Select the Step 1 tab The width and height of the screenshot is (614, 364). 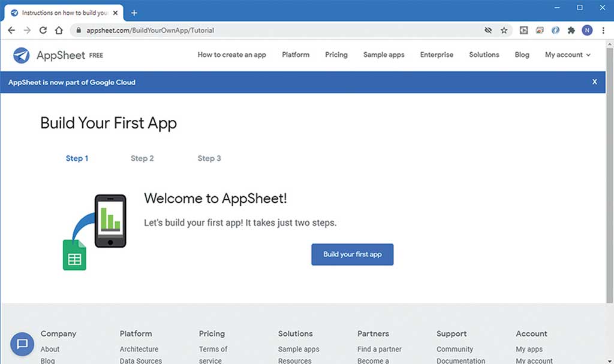pyautogui.click(x=77, y=158)
